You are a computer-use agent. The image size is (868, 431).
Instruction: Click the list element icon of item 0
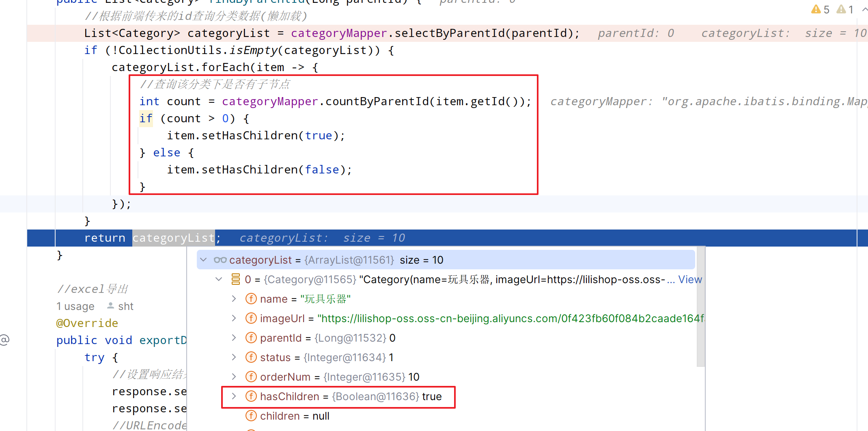tap(236, 279)
